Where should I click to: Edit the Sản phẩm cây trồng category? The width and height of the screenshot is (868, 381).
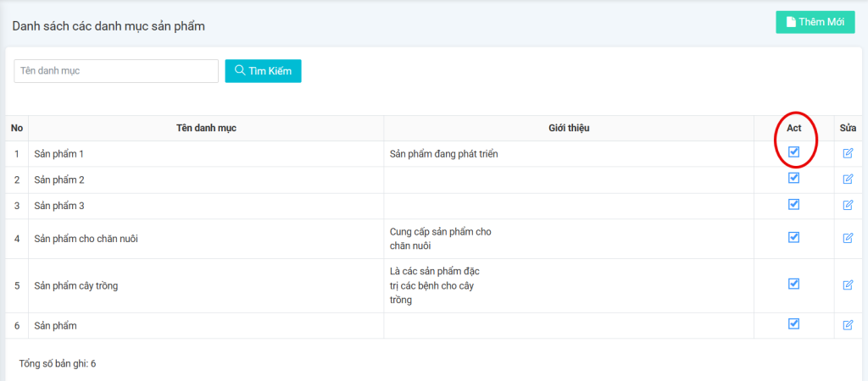pyautogui.click(x=848, y=285)
